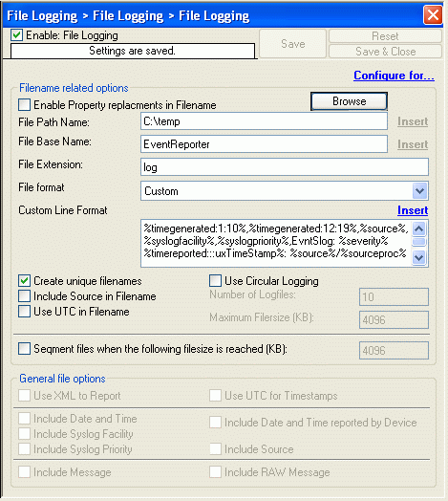The height and width of the screenshot is (501, 448).
Task: Click Insert link above Custom Line Format
Action: [413, 210]
